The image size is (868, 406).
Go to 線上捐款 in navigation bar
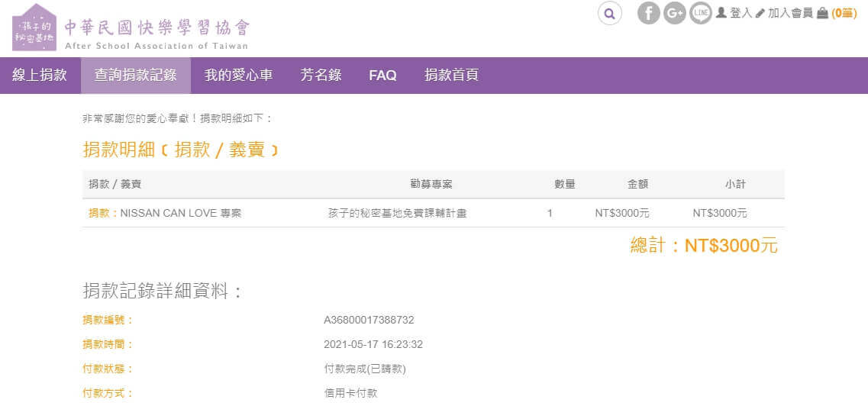(40, 75)
